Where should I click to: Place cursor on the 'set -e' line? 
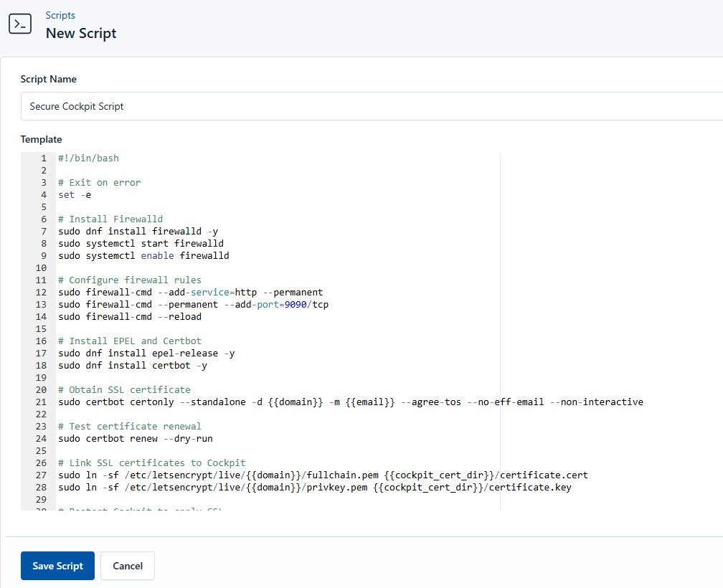tap(75, 194)
